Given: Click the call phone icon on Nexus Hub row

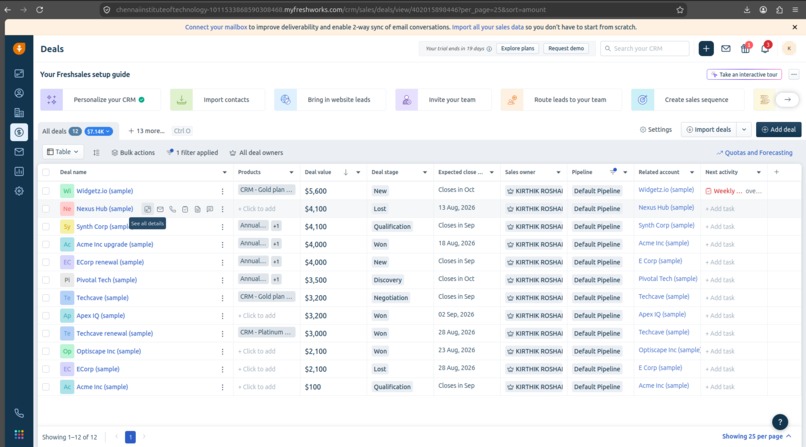Looking at the screenshot, I should (x=173, y=209).
